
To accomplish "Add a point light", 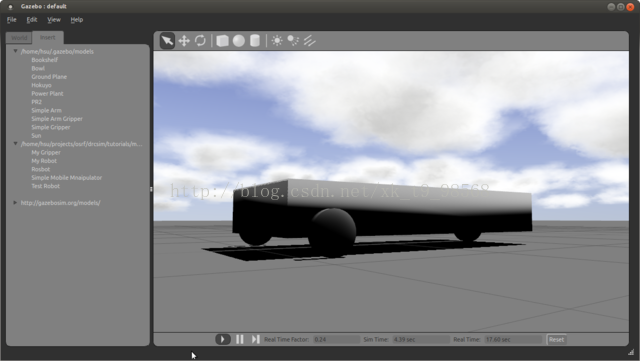I will [277, 40].
